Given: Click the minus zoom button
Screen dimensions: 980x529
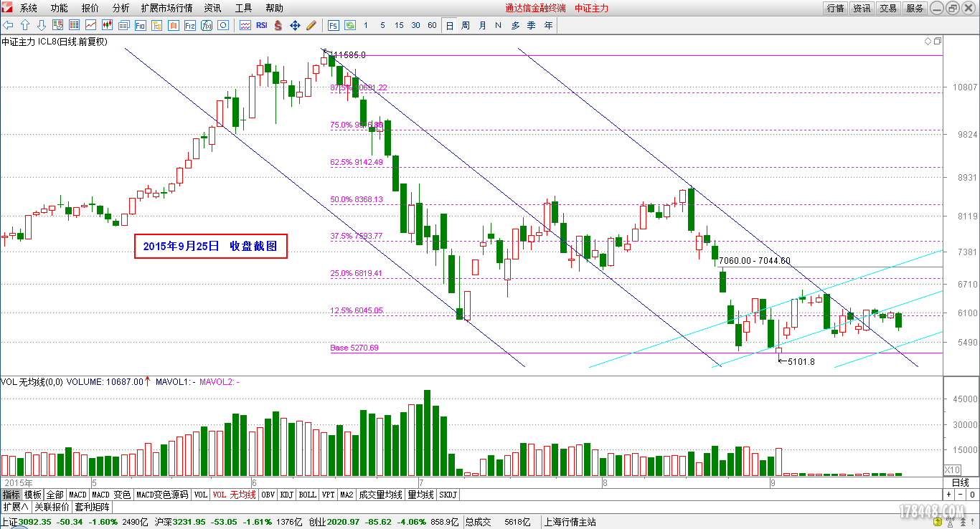Looking at the screenshot, I should [960, 495].
